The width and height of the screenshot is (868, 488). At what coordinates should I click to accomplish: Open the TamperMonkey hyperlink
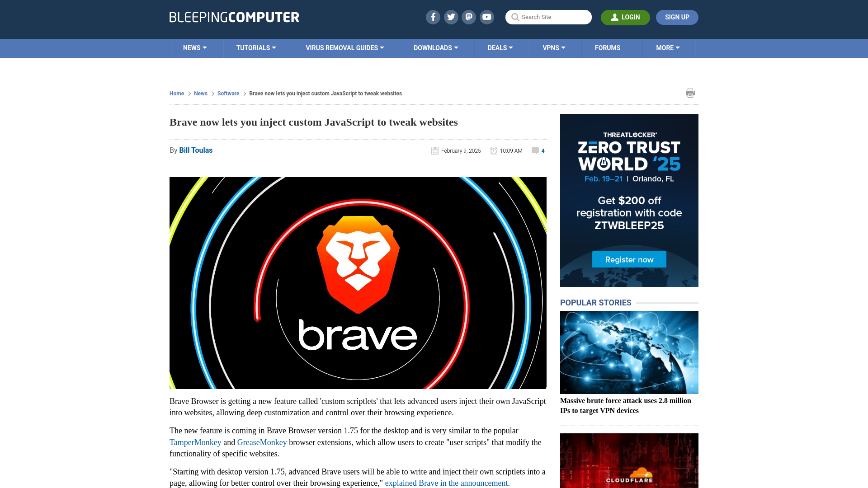pyautogui.click(x=195, y=442)
